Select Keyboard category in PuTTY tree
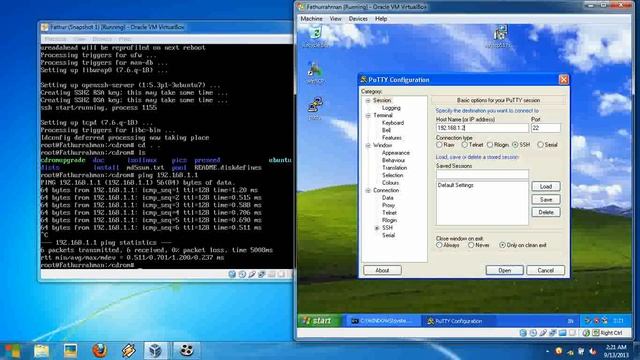This screenshot has width=640, height=360. tap(393, 123)
